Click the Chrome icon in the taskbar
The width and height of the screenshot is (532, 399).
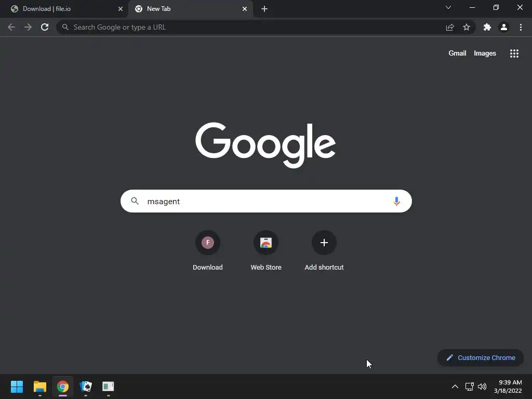pos(63,387)
